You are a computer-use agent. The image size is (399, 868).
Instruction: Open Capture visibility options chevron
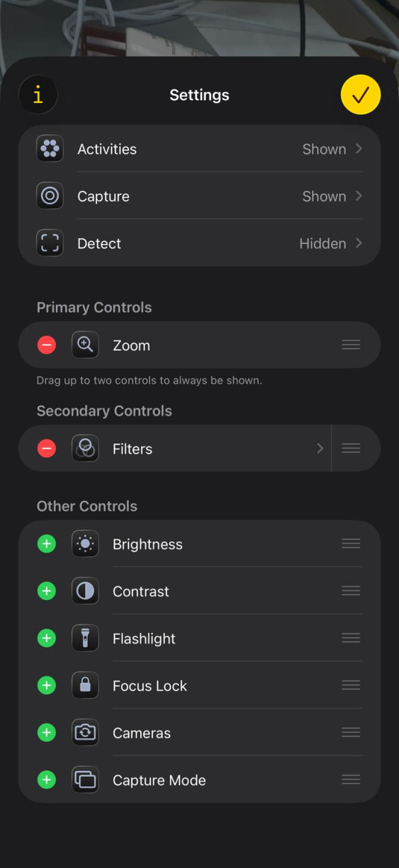tap(358, 196)
